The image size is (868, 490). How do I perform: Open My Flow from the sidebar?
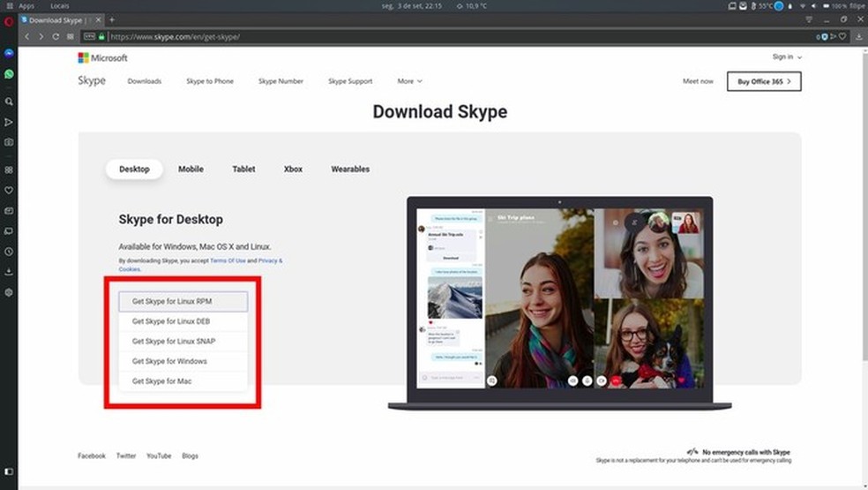[9, 122]
